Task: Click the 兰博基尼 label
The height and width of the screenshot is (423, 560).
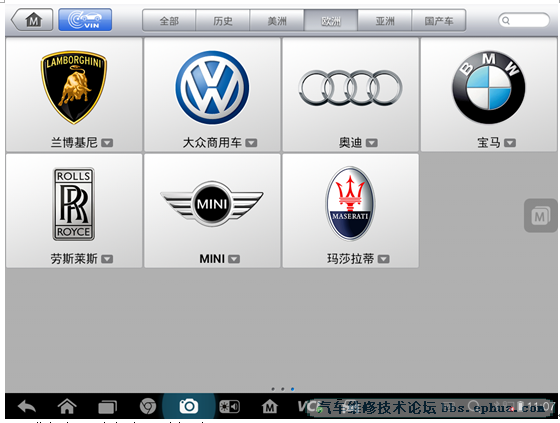Action: click(74, 143)
